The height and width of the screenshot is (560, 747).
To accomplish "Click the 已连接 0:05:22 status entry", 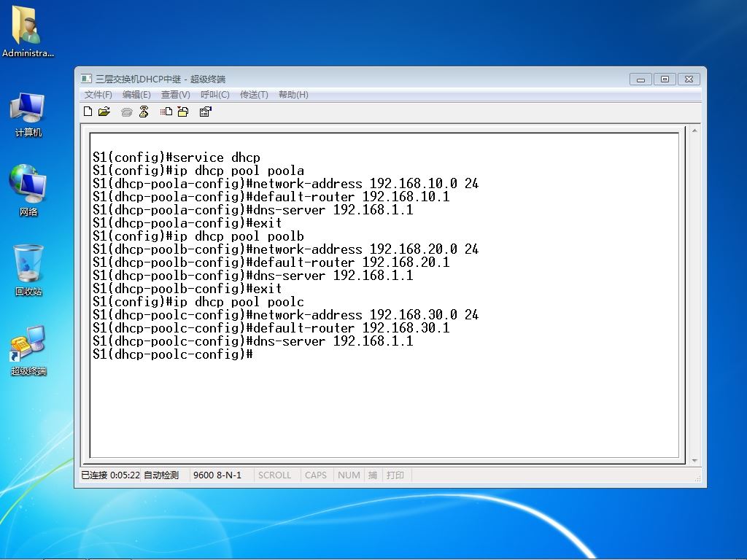I will pos(111,475).
